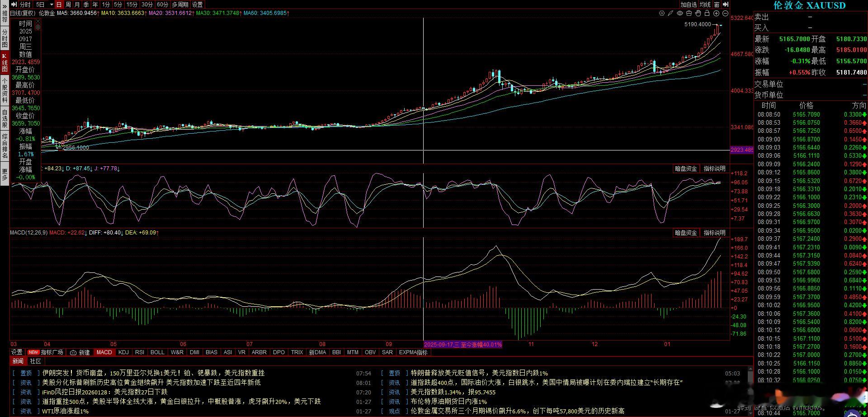Viewport: 868px width, 417px height.
Task: Click the 窗 window layout icon top right
Action: click(x=717, y=4)
